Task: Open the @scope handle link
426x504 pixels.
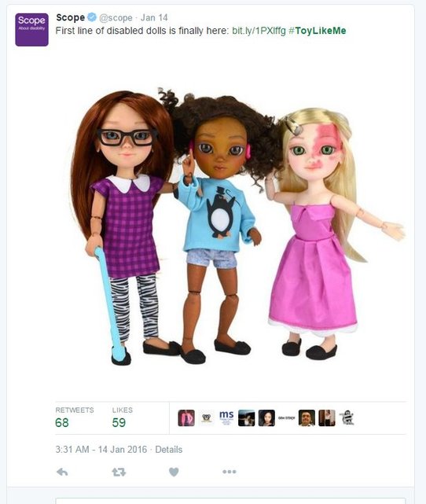Action: [116, 17]
